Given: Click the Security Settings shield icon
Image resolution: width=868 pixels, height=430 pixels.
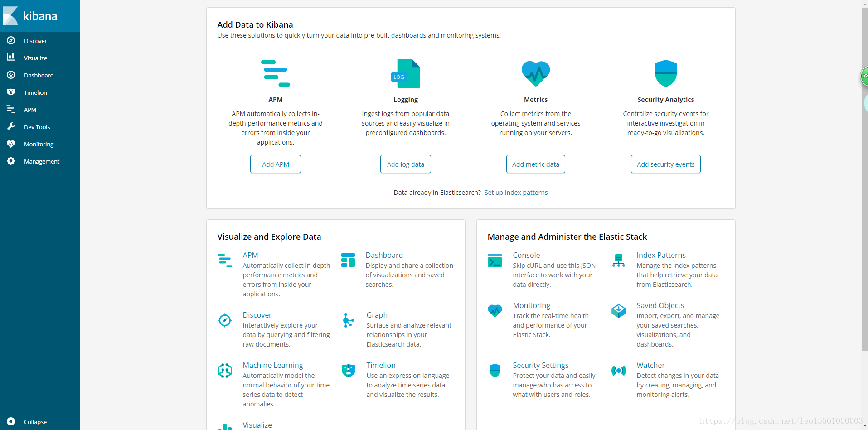Looking at the screenshot, I should (x=495, y=371).
